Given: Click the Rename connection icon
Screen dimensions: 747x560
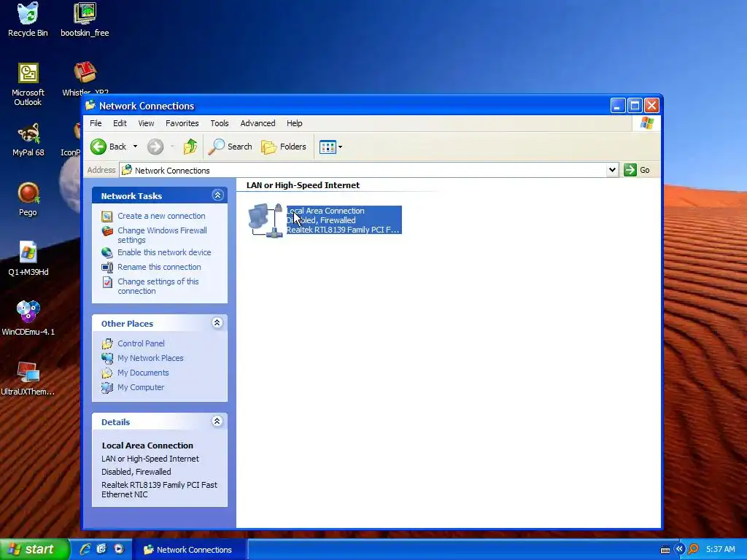Looking at the screenshot, I should pos(107,268).
